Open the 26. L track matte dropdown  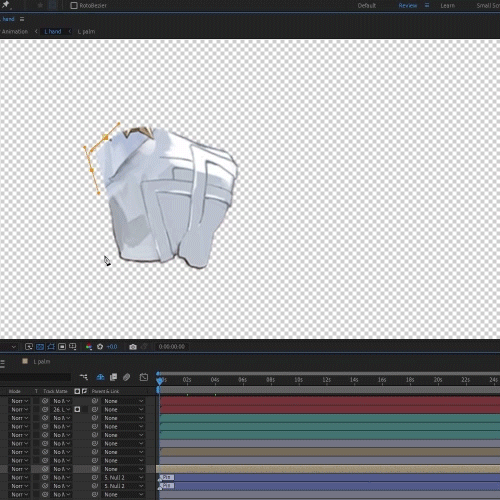coord(62,409)
